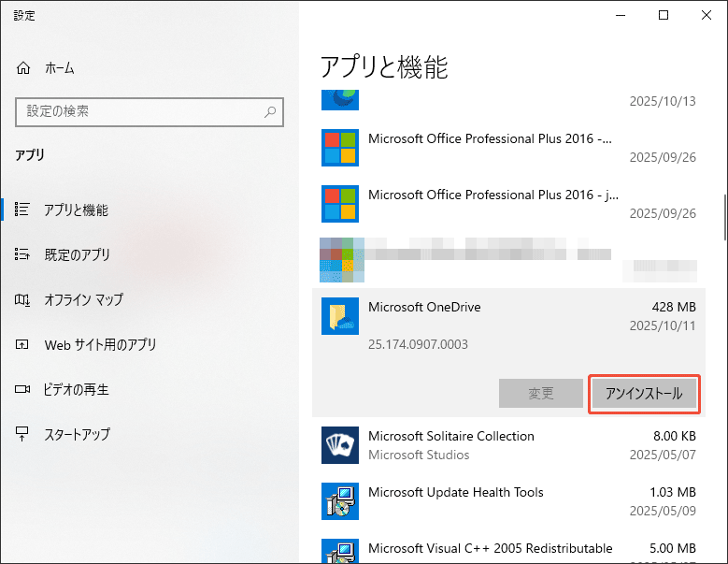This screenshot has width=728, height=564.
Task: Click the partially visible Edge icon at top
Action: [340, 100]
